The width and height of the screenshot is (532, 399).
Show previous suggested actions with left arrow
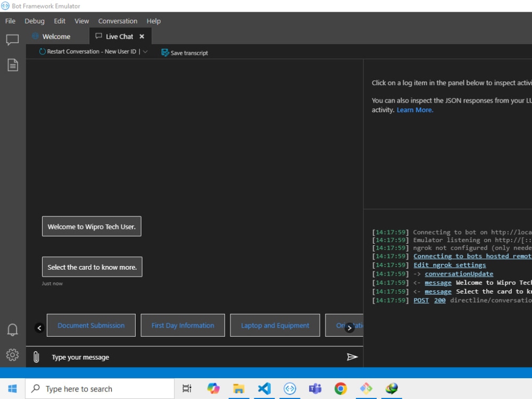[x=39, y=328]
